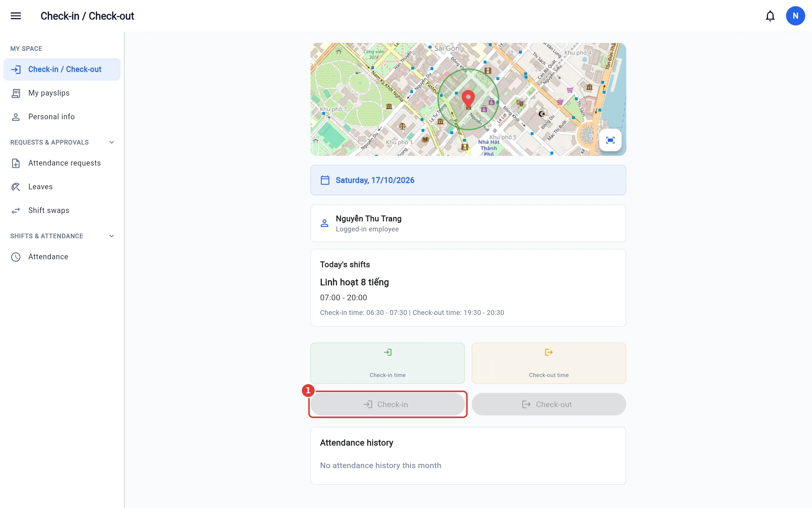812x508 pixels.
Task: Click the Shift swaps arrows icon
Action: tap(16, 211)
